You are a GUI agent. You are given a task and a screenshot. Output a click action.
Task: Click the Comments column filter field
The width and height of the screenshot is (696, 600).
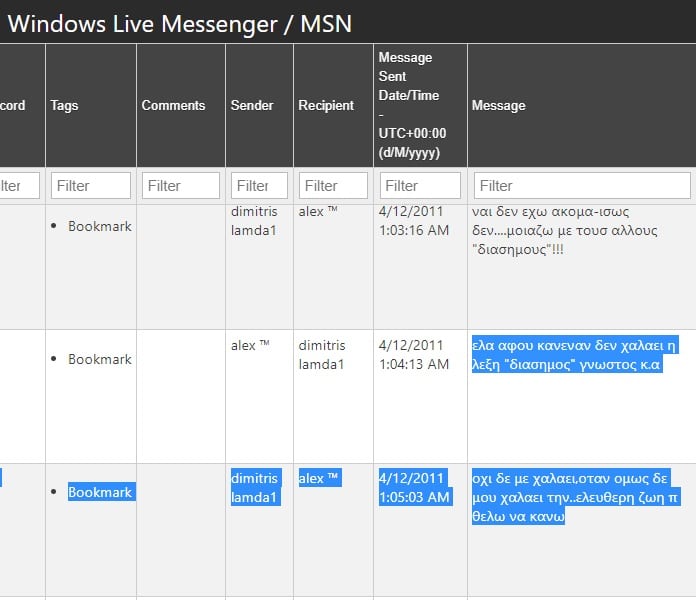[181, 186]
